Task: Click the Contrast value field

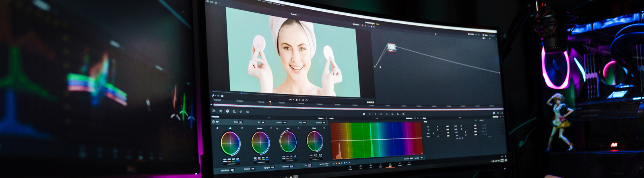Action: pos(284,122)
